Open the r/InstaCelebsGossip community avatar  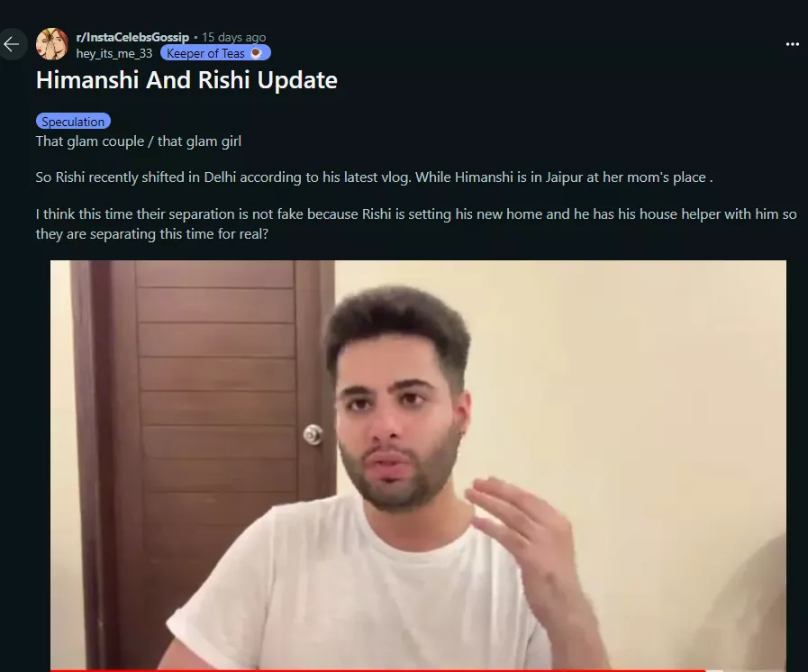pos(52,44)
